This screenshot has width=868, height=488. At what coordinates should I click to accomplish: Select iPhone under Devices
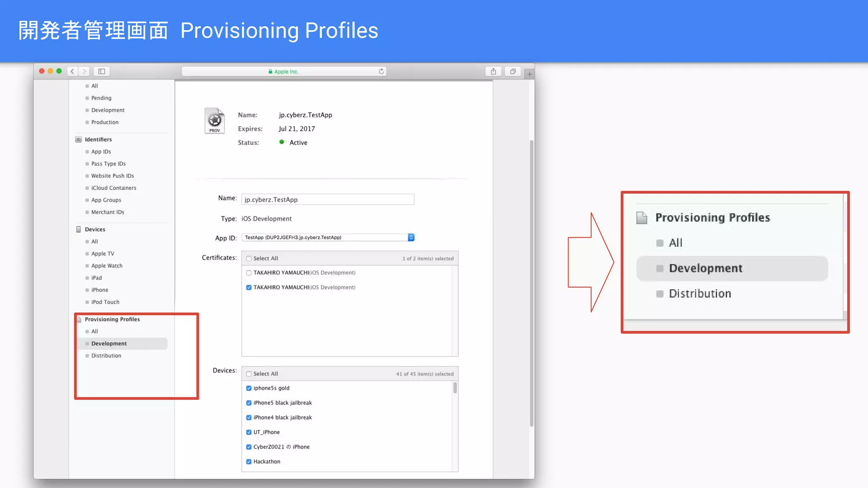[x=100, y=290]
